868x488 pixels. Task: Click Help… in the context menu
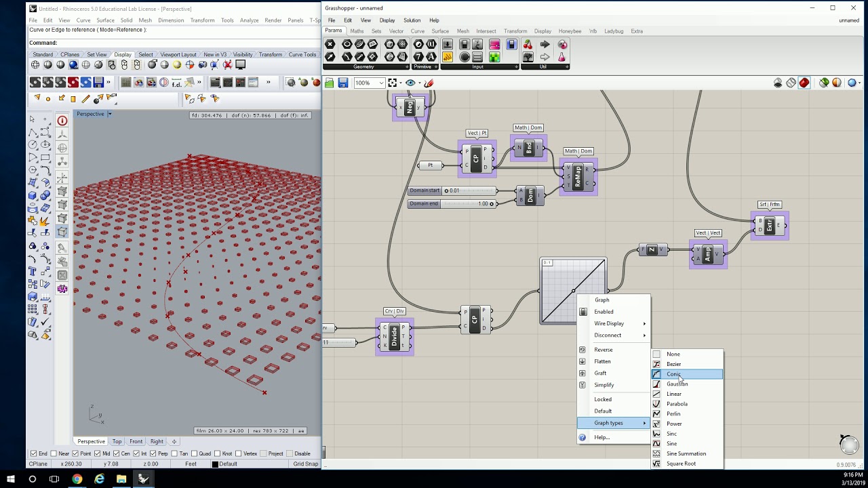coord(613,437)
